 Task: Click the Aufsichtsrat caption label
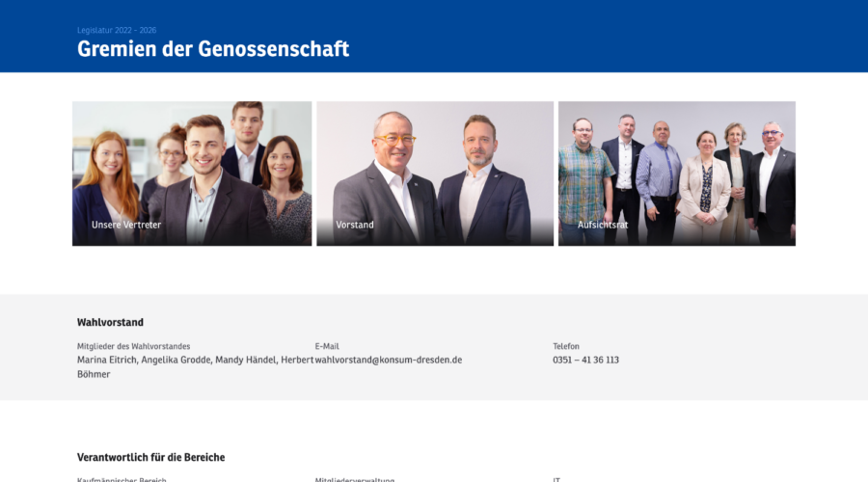(x=603, y=225)
